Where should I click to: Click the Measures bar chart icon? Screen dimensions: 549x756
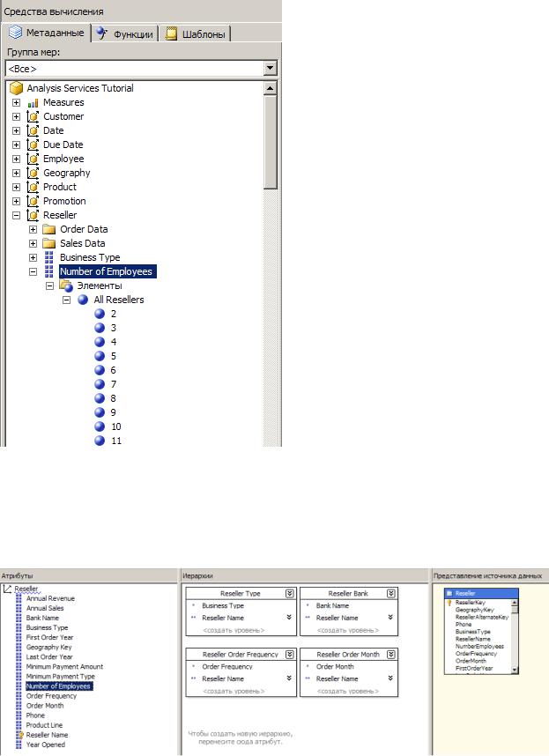(33, 103)
